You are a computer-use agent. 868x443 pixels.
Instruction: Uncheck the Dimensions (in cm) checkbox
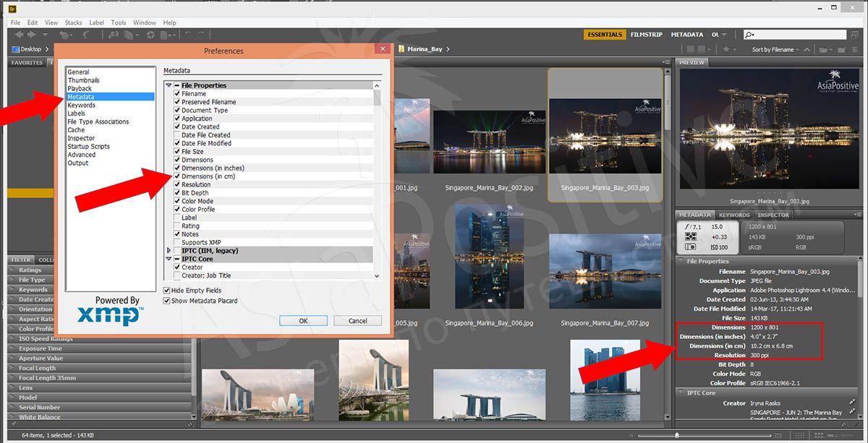click(177, 176)
